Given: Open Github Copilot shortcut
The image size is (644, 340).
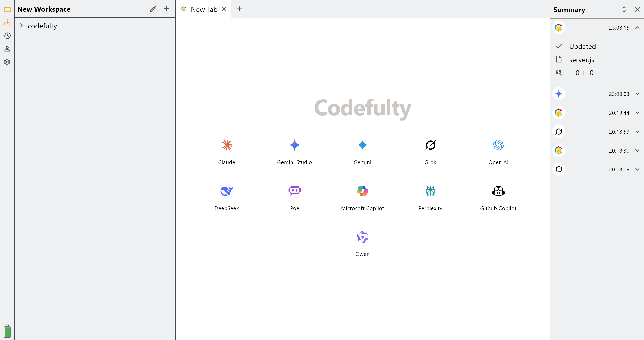Looking at the screenshot, I should tap(498, 191).
